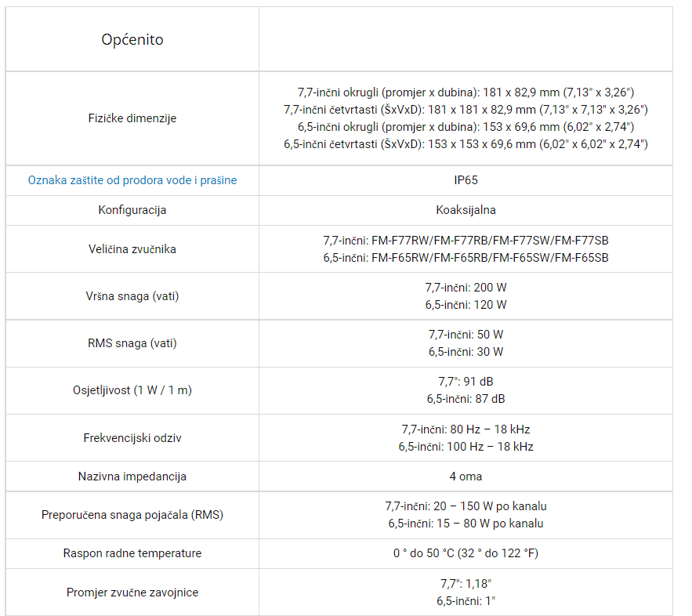Select the 80 Hz – 18 kHz value
The width and height of the screenshot is (692, 616).
pos(490,429)
